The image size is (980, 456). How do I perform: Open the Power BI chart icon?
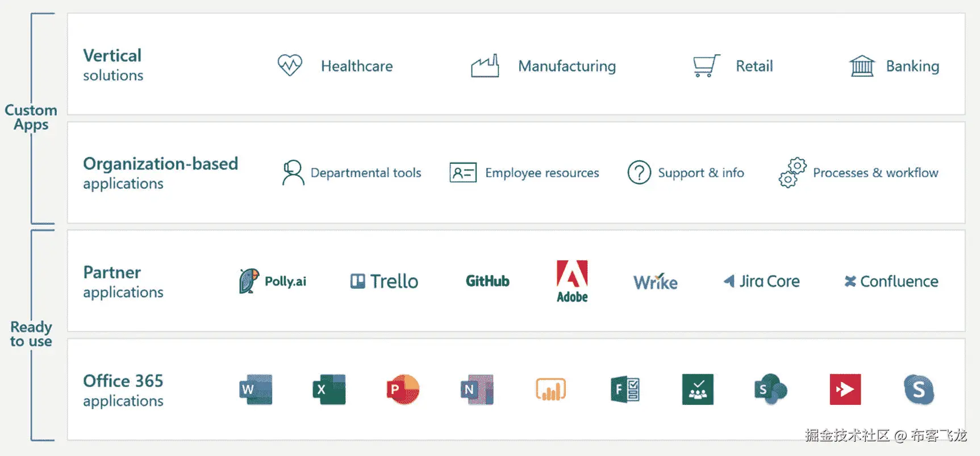tap(551, 389)
